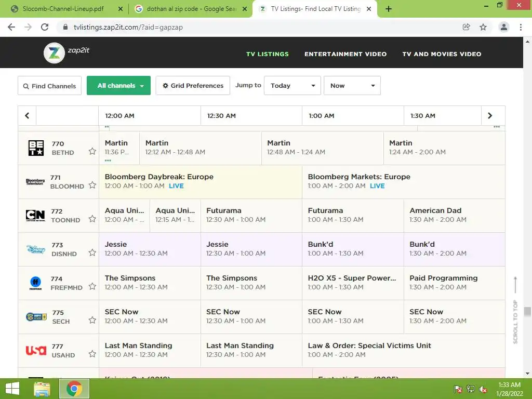Click Find Channels button
The width and height of the screenshot is (532, 399).
pos(49,86)
